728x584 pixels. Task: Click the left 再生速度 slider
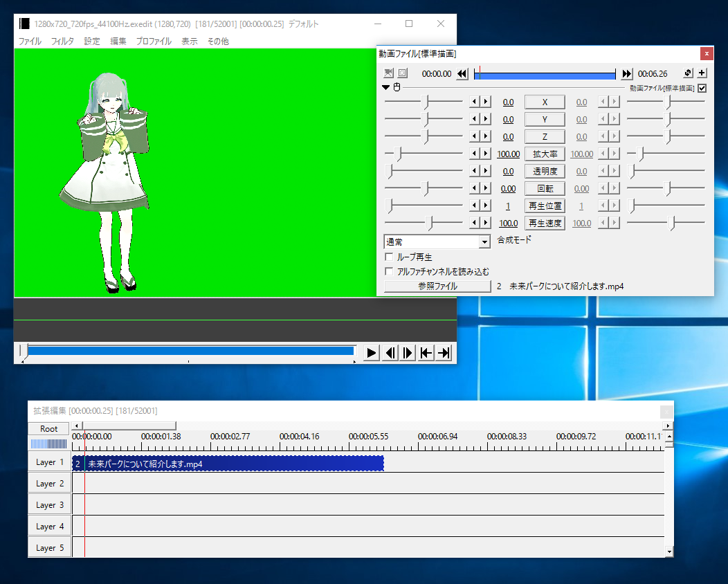click(x=424, y=223)
